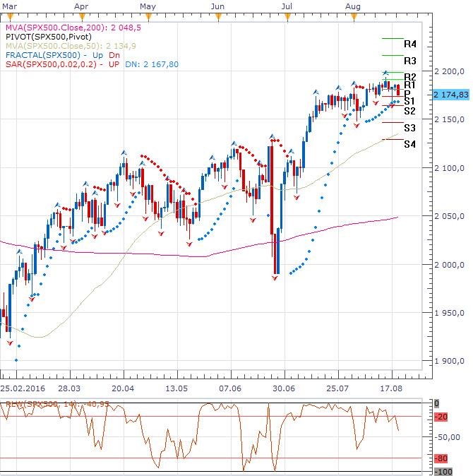Viewport: 473px width, 476px height.
Task: Click the May month header
Action: [x=148, y=6]
